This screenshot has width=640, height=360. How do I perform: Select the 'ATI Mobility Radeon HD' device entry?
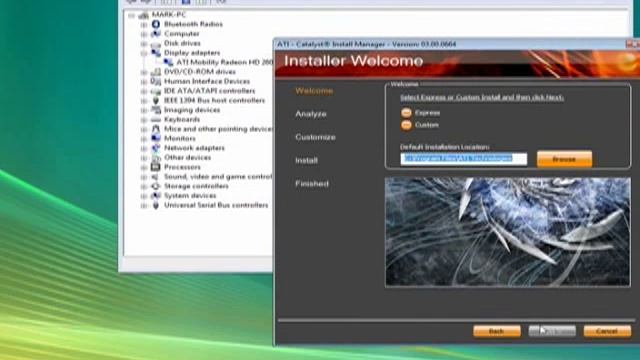point(224,62)
